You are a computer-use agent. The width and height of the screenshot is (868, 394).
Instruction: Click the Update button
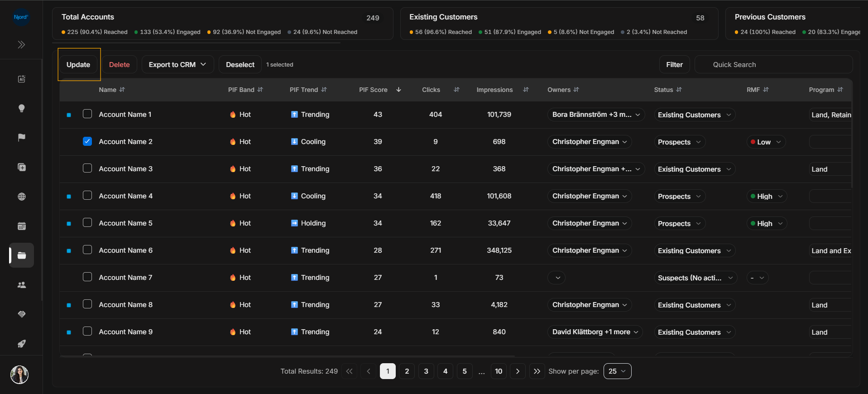(78, 65)
